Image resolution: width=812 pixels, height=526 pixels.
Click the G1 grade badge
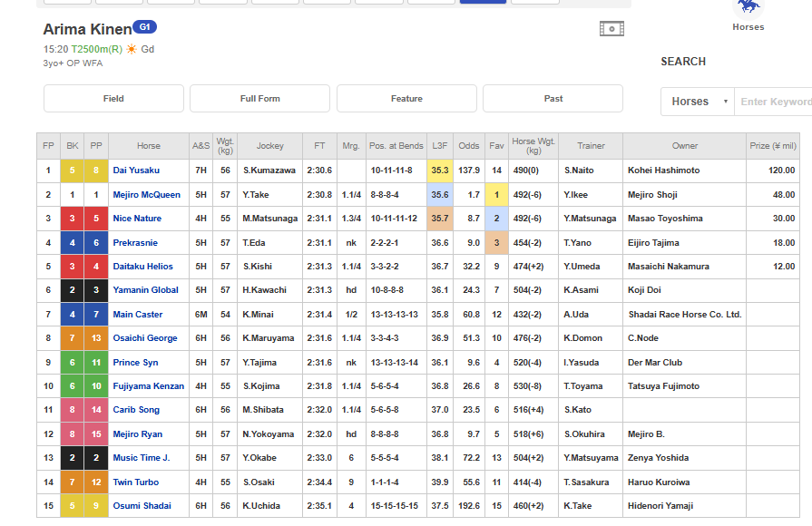[145, 27]
